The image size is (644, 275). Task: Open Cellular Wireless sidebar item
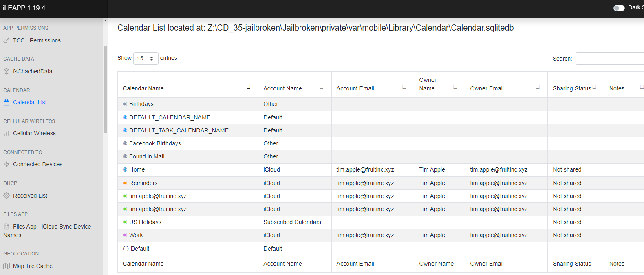click(34, 133)
